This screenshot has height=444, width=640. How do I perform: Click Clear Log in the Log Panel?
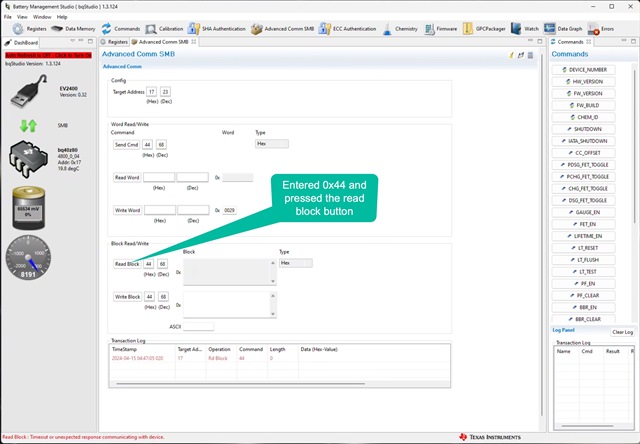click(622, 332)
